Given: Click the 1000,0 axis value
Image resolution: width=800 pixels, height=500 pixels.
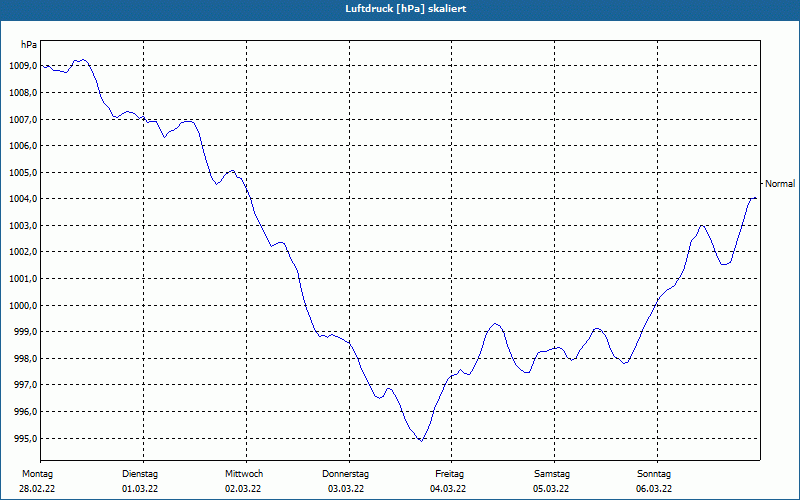Looking at the screenshot, I should [x=23, y=306].
